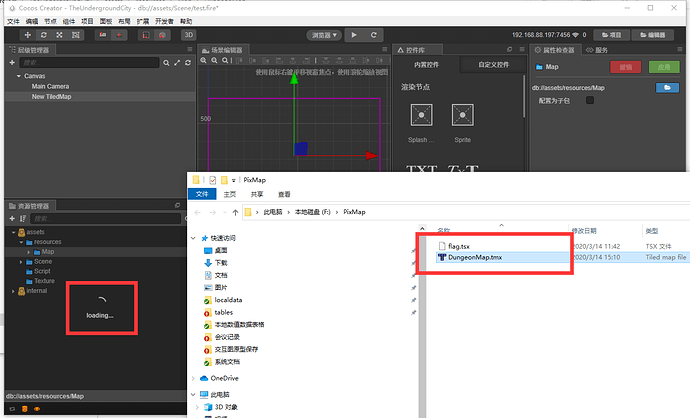This screenshot has height=418, width=690.
Task: Click the refresh preview button next to Play
Action: (374, 35)
